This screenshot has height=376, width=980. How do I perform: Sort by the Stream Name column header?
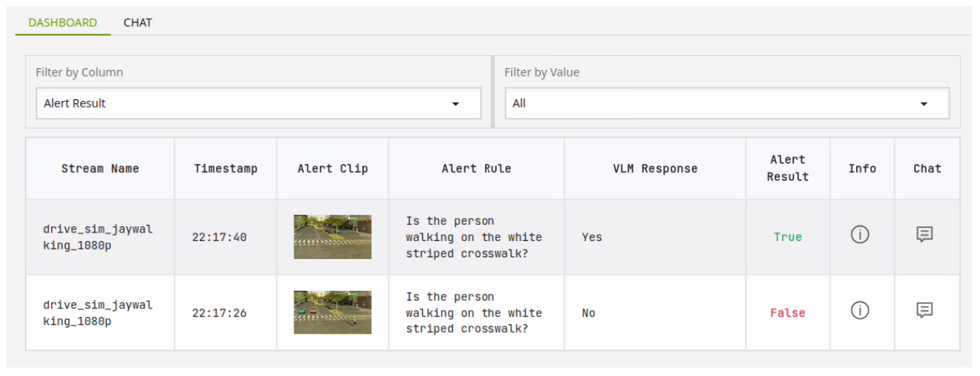point(100,168)
